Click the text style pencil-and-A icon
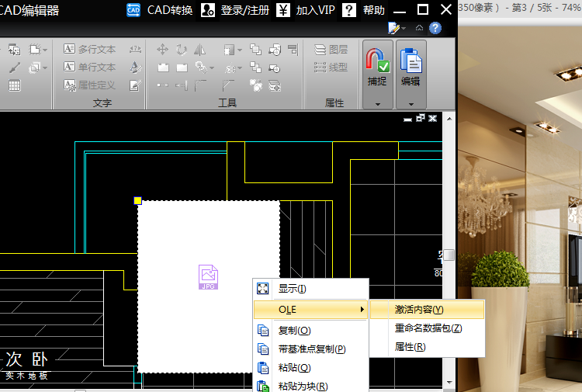Screen dimensions: 582x392 click(x=136, y=68)
